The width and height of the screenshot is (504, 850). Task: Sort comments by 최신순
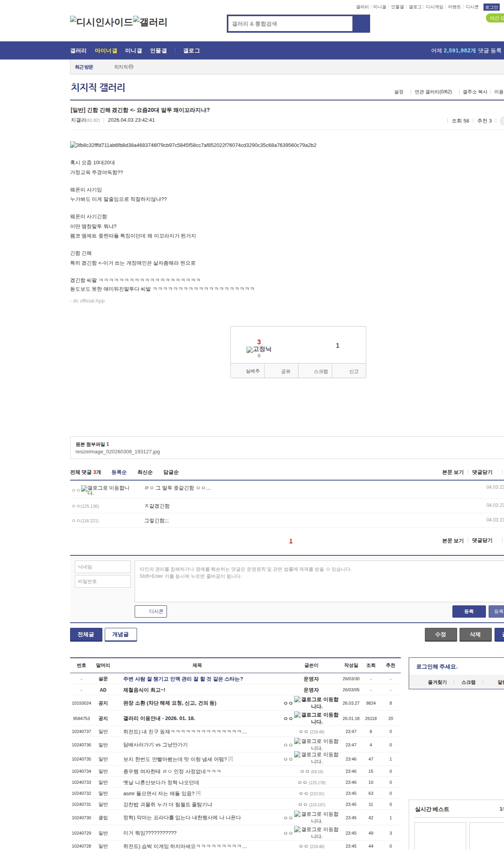[145, 472]
